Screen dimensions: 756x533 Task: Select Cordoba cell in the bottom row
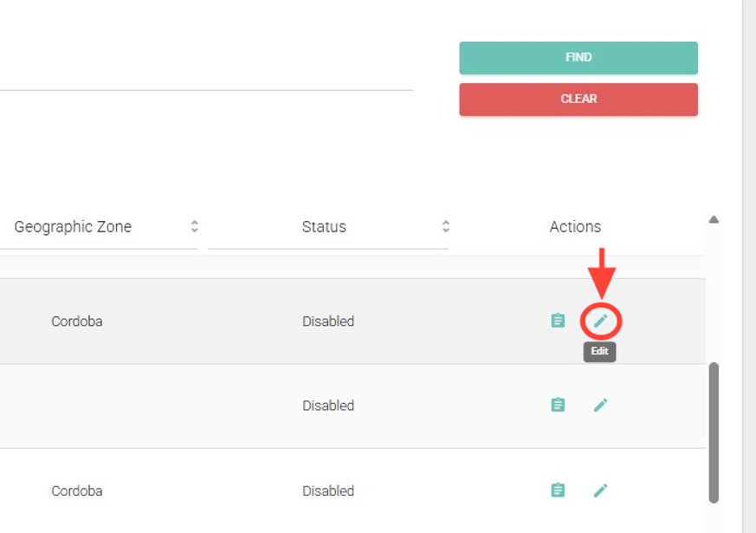(77, 491)
